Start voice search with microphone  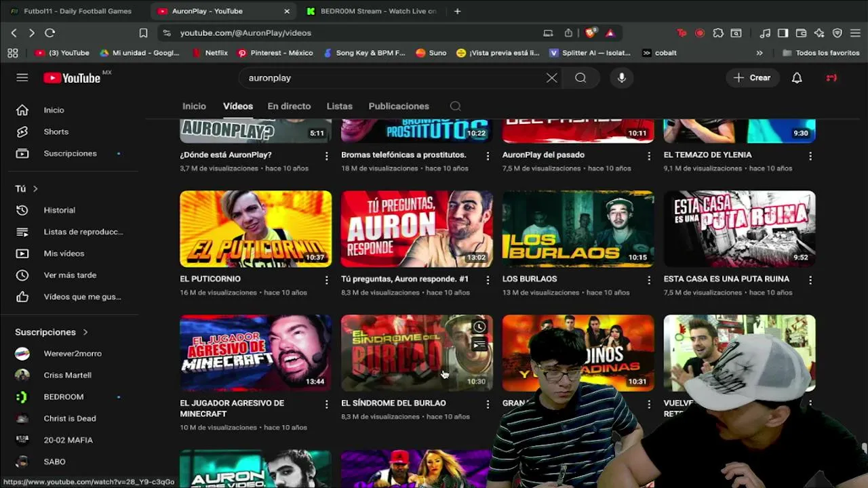pyautogui.click(x=622, y=78)
